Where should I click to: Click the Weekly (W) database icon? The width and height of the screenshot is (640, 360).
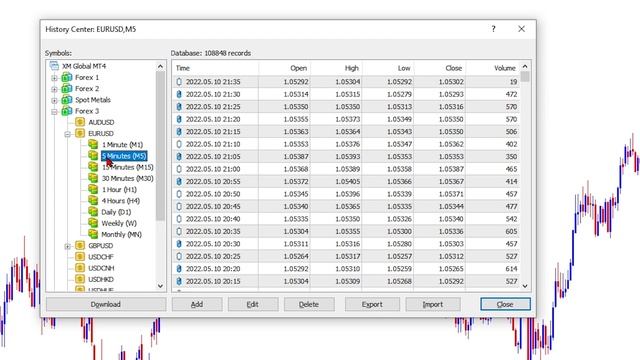(93, 223)
